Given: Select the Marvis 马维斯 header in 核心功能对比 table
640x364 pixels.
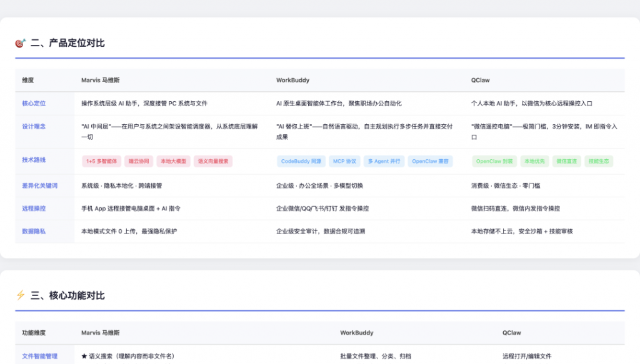Looking at the screenshot, I should (x=101, y=333).
